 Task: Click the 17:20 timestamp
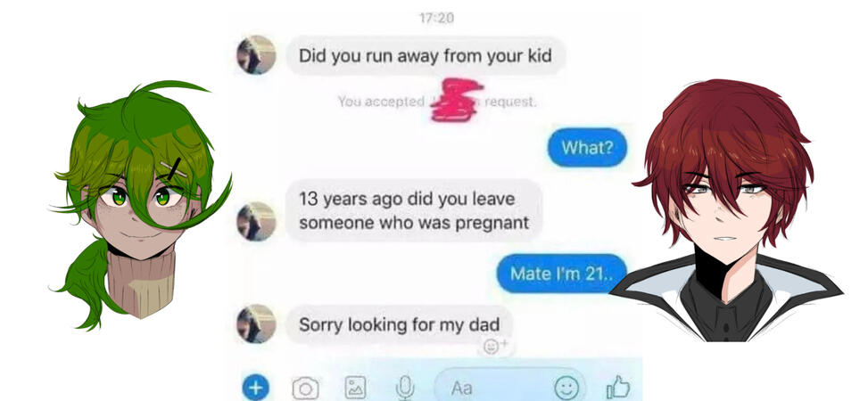click(x=437, y=18)
